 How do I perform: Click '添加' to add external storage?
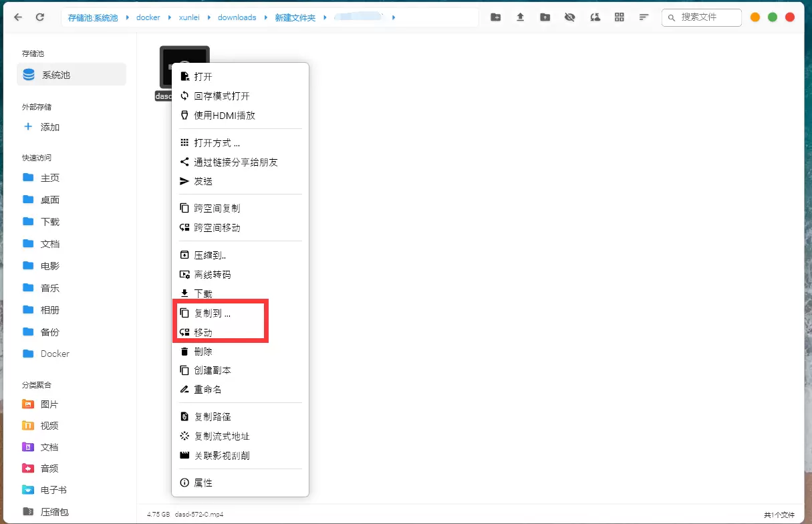pos(50,127)
